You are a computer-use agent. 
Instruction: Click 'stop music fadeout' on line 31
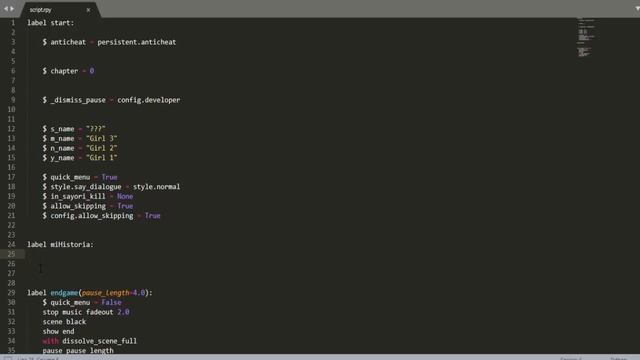[x=78, y=312]
